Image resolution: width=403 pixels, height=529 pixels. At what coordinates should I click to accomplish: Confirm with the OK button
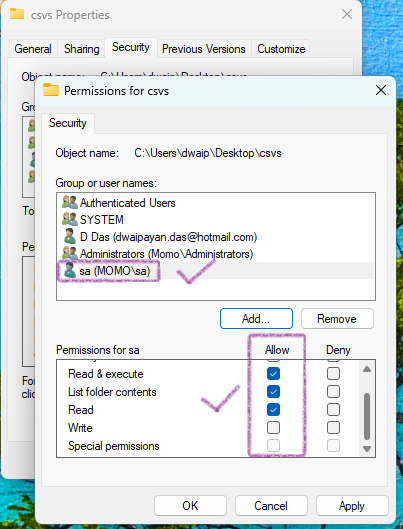coord(190,506)
